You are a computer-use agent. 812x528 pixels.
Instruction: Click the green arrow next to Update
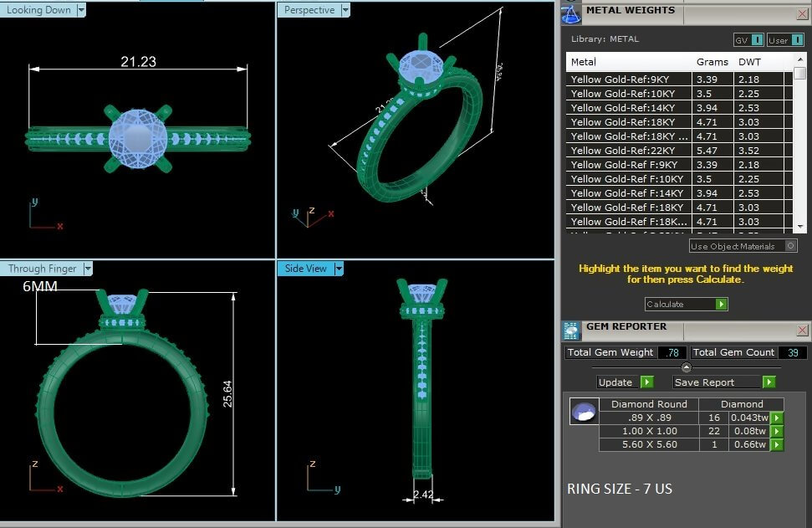click(x=646, y=382)
